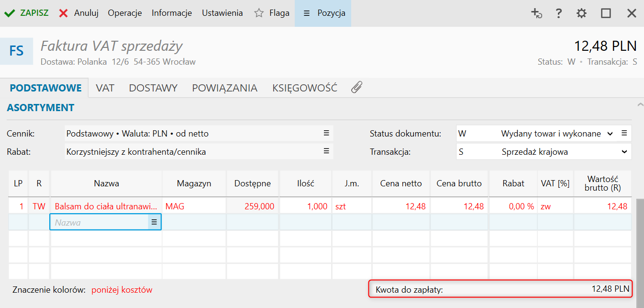644x308 pixels.
Task: Click the green ZAPISZ checkmark icon
Action: tap(10, 13)
